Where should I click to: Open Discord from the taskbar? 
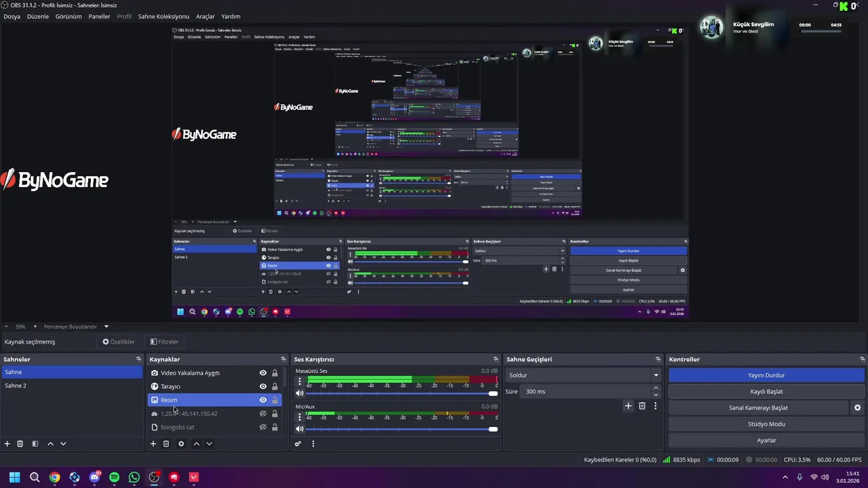(x=94, y=477)
